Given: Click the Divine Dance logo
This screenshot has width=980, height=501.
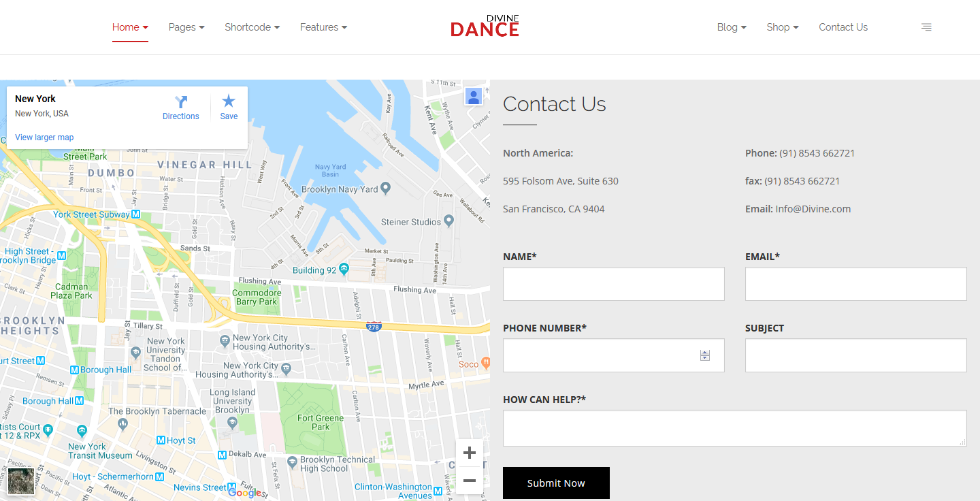Looking at the screenshot, I should pyautogui.click(x=485, y=27).
